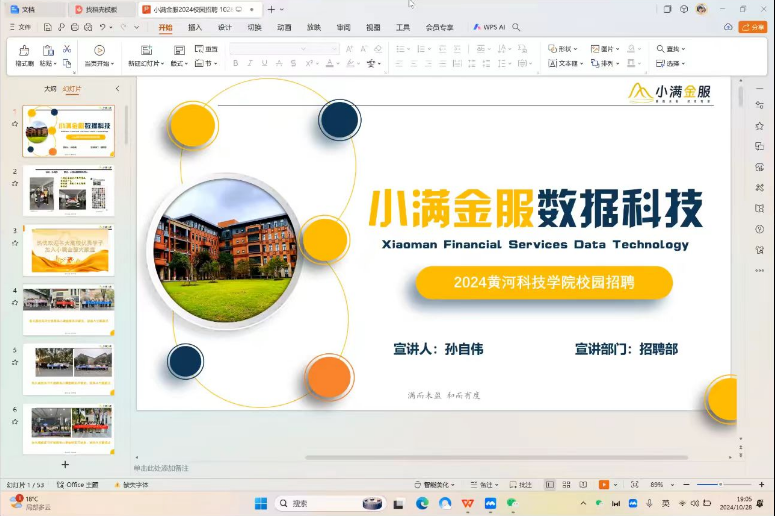This screenshot has height=516, width=775.
Task: Expand the Find (查找) dropdown
Action: [x=683, y=49]
